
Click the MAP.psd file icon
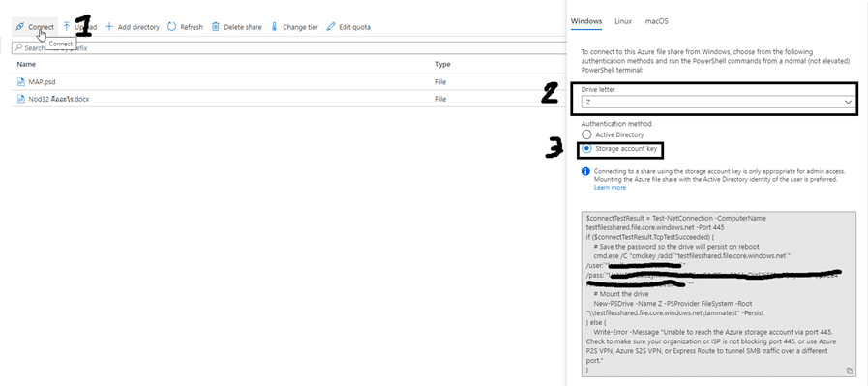point(21,82)
